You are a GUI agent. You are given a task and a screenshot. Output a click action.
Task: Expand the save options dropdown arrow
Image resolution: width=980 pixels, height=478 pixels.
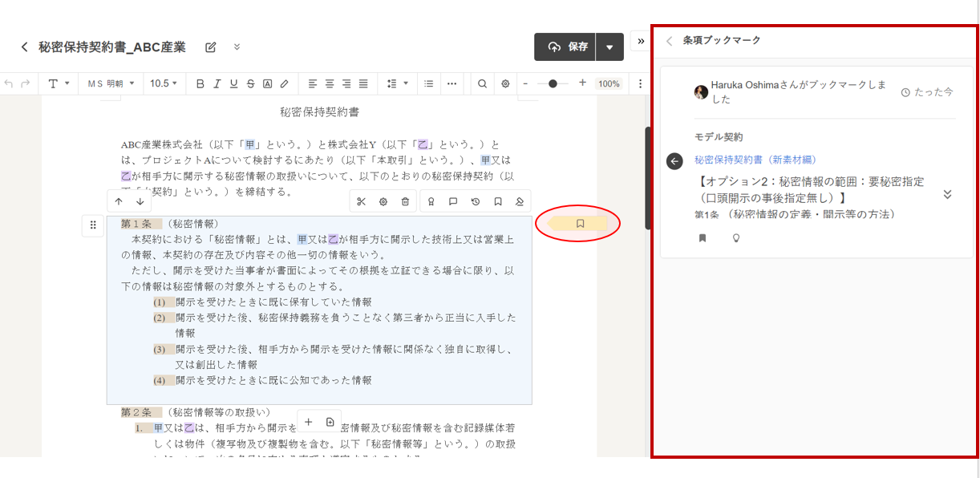pyautogui.click(x=609, y=47)
